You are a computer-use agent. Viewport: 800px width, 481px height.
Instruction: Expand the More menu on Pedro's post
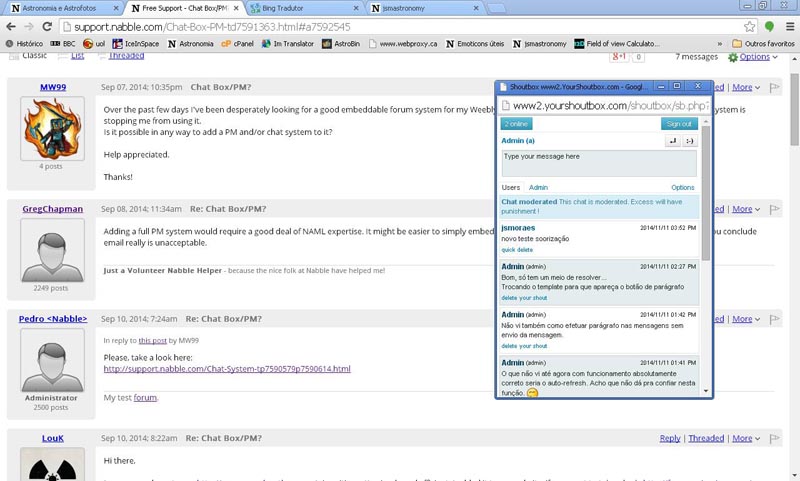click(744, 320)
